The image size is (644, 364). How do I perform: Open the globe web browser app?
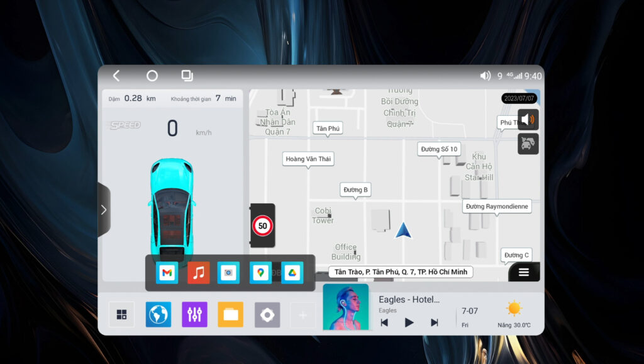[x=158, y=314]
